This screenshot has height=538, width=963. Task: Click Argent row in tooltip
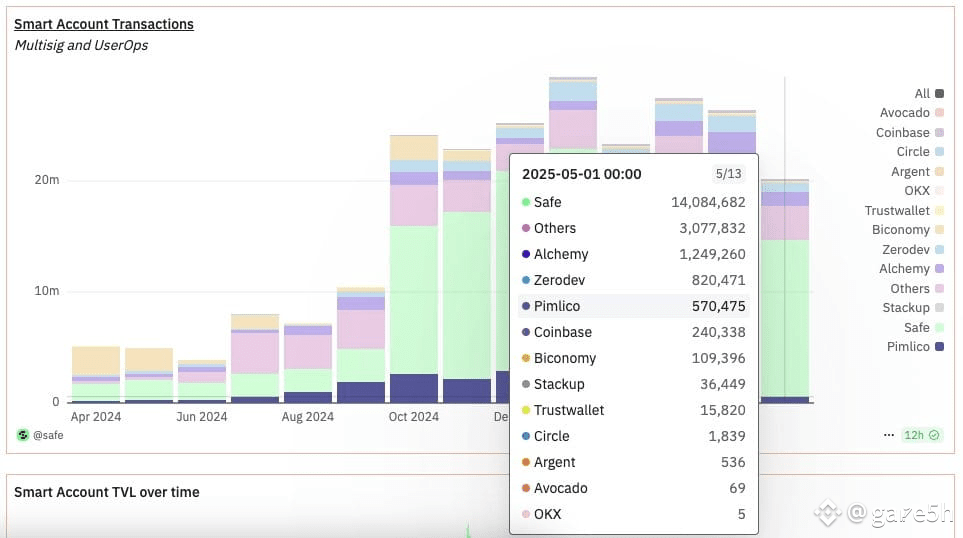point(633,462)
